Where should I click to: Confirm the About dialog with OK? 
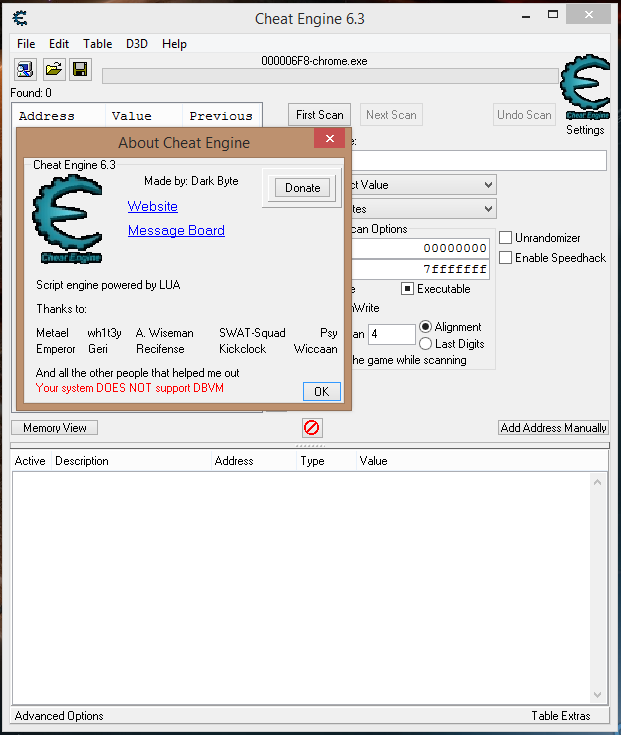click(322, 391)
